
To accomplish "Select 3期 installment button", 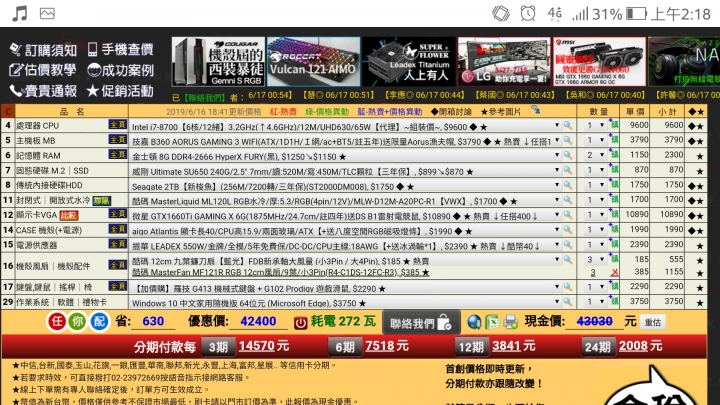I will (x=218, y=347).
